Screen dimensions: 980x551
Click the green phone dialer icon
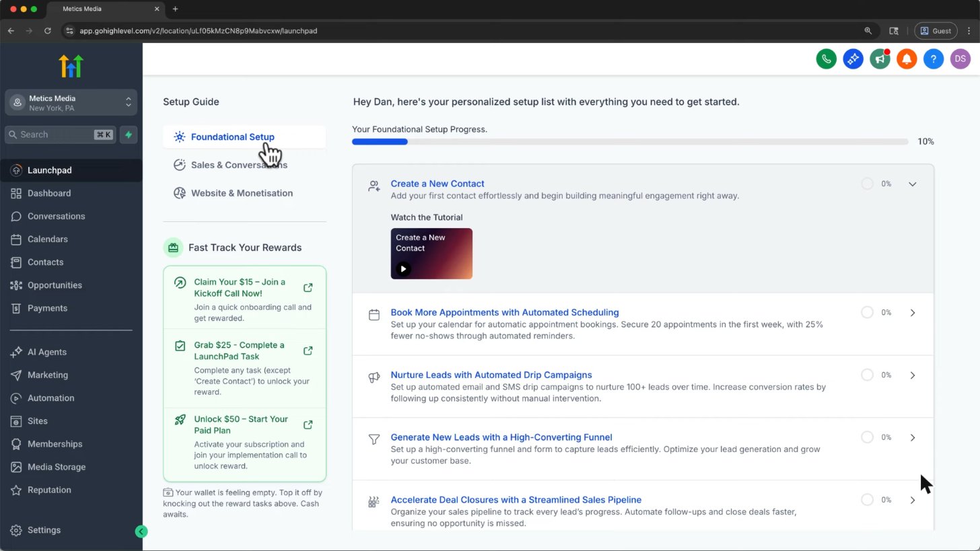(826, 59)
